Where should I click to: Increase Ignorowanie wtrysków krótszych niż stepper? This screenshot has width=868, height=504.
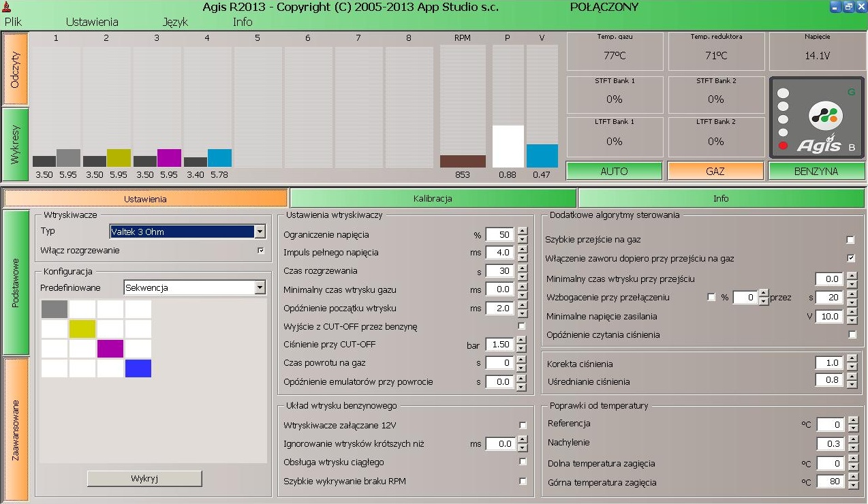point(522,440)
